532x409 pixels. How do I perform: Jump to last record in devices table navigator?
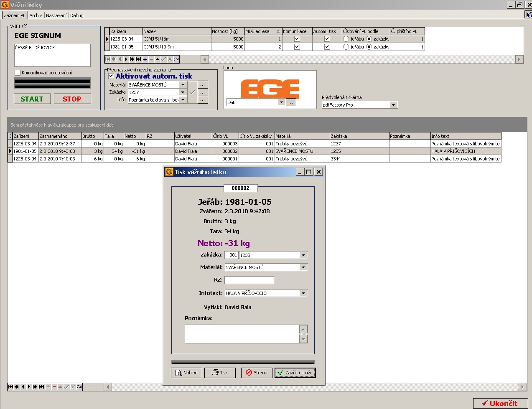coord(139,59)
